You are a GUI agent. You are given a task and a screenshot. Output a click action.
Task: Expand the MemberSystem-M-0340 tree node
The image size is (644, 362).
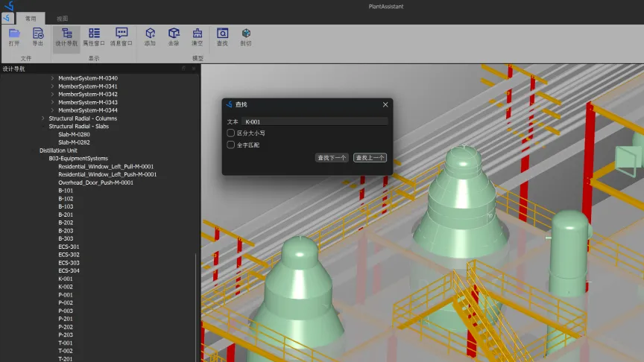pos(52,78)
